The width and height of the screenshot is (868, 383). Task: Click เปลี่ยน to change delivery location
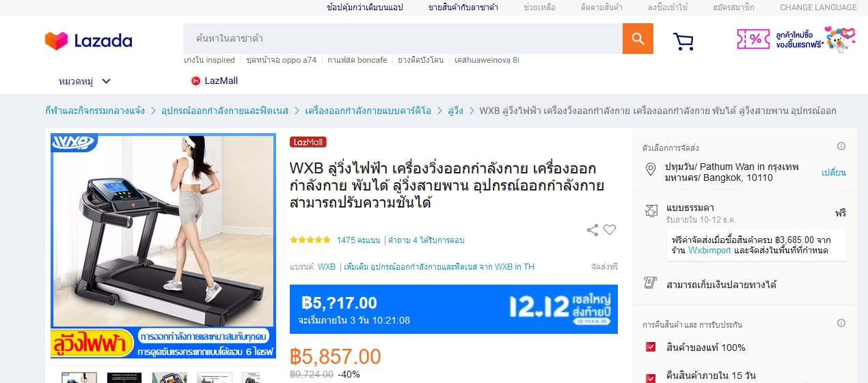tap(834, 173)
